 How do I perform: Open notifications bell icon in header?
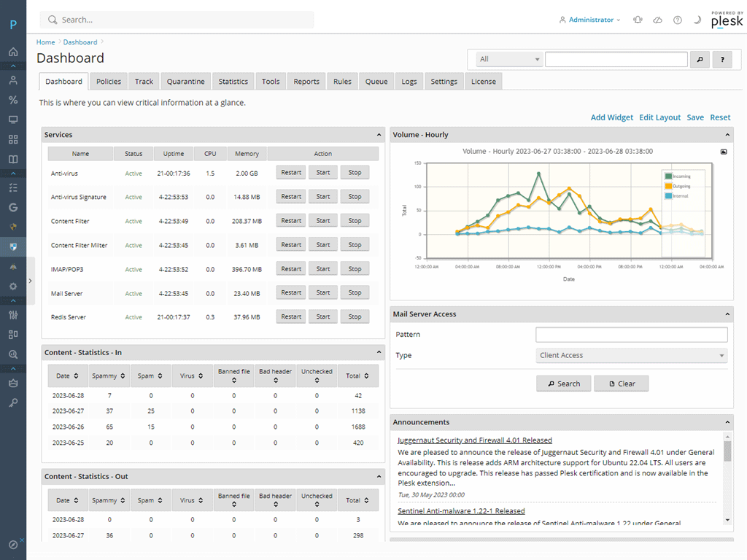coord(638,20)
